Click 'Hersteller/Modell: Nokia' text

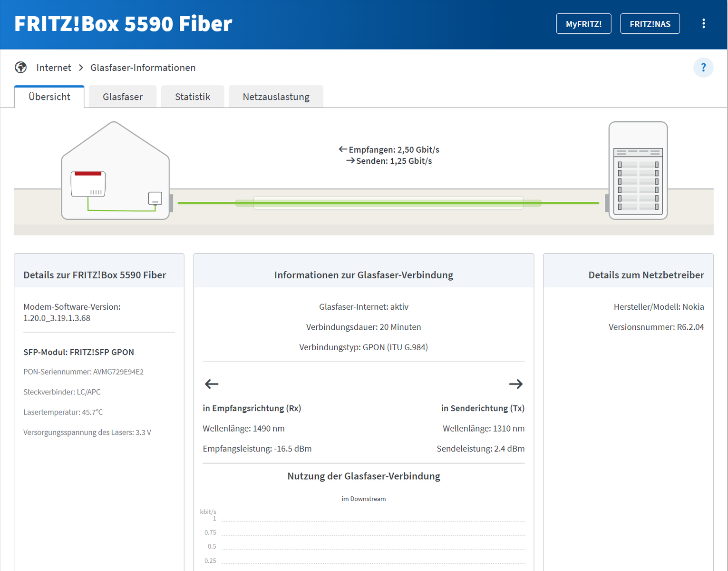pyautogui.click(x=659, y=307)
